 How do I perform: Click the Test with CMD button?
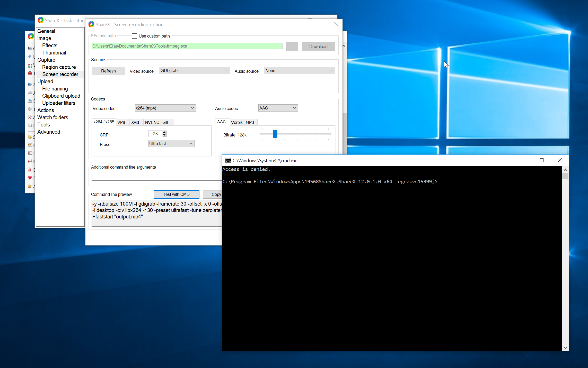click(176, 194)
